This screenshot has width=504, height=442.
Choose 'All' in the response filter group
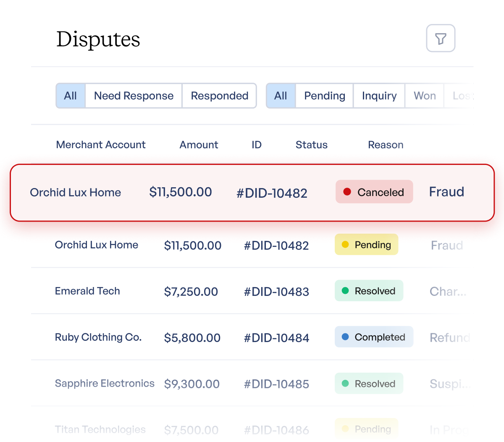[x=71, y=96]
